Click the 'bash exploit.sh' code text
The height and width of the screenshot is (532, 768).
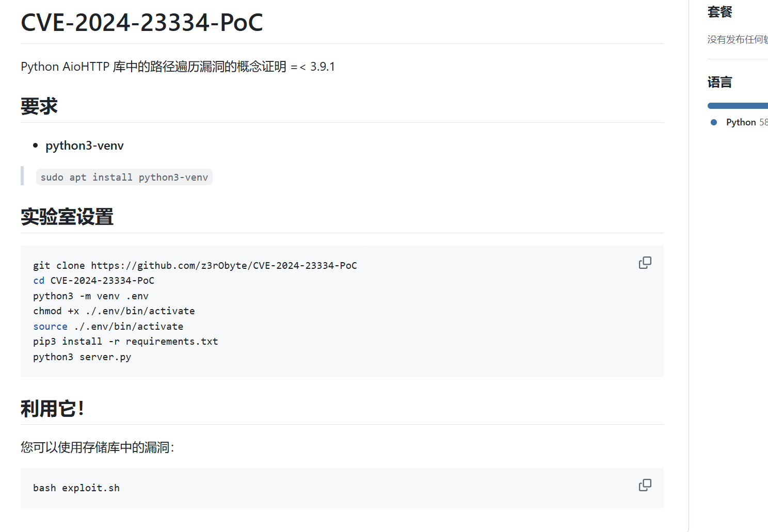pyautogui.click(x=76, y=488)
